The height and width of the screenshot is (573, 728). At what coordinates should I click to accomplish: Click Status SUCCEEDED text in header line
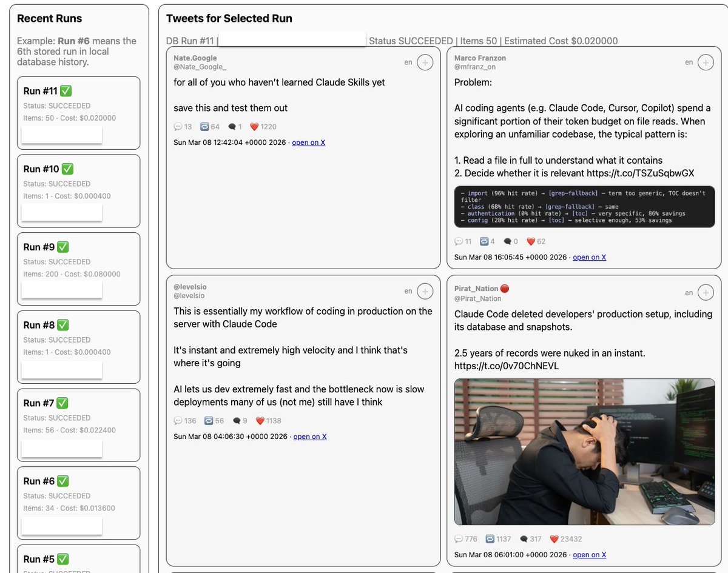411,41
